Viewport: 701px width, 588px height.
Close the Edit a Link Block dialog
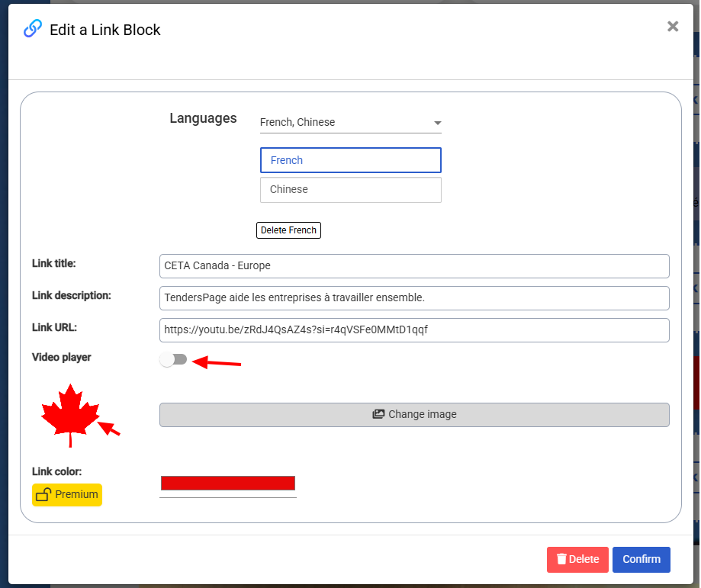tap(672, 27)
